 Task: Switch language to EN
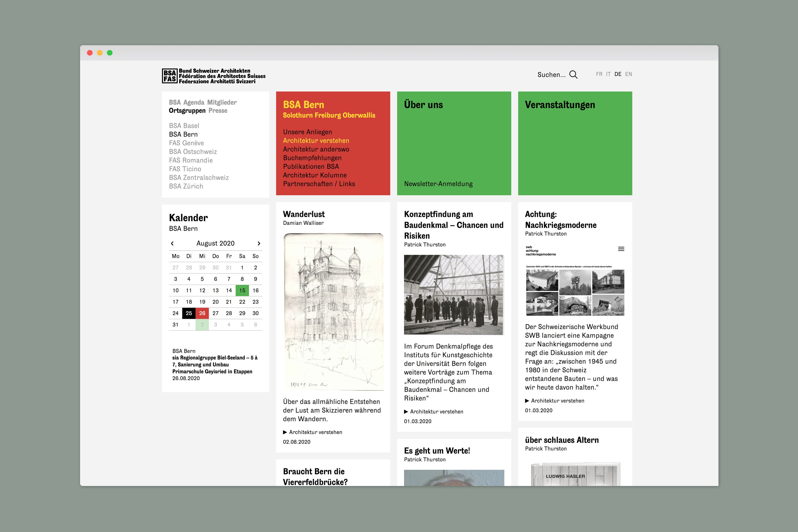tap(628, 74)
